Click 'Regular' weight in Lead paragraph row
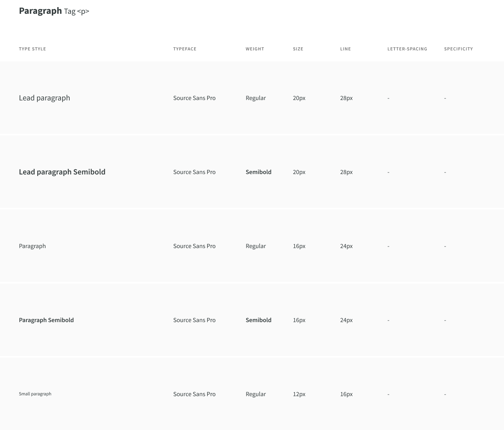Viewport: 504px width, 430px height. pos(256,98)
